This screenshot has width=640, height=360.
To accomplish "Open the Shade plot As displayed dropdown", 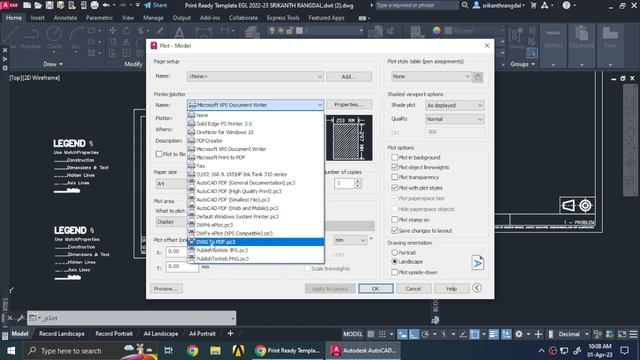I will click(x=454, y=105).
